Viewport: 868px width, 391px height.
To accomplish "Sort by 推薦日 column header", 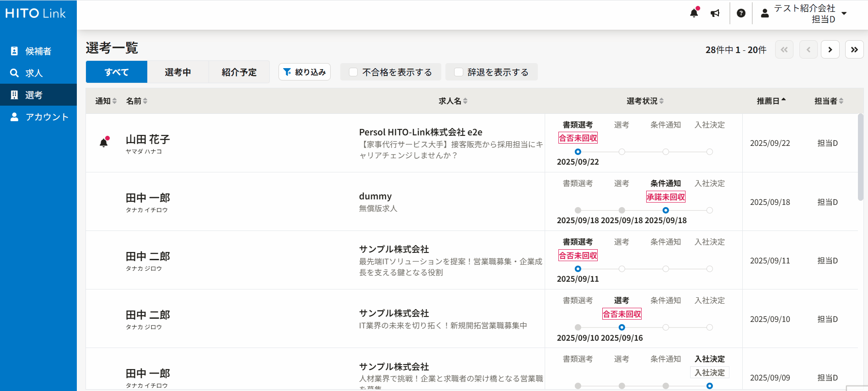I will (771, 101).
